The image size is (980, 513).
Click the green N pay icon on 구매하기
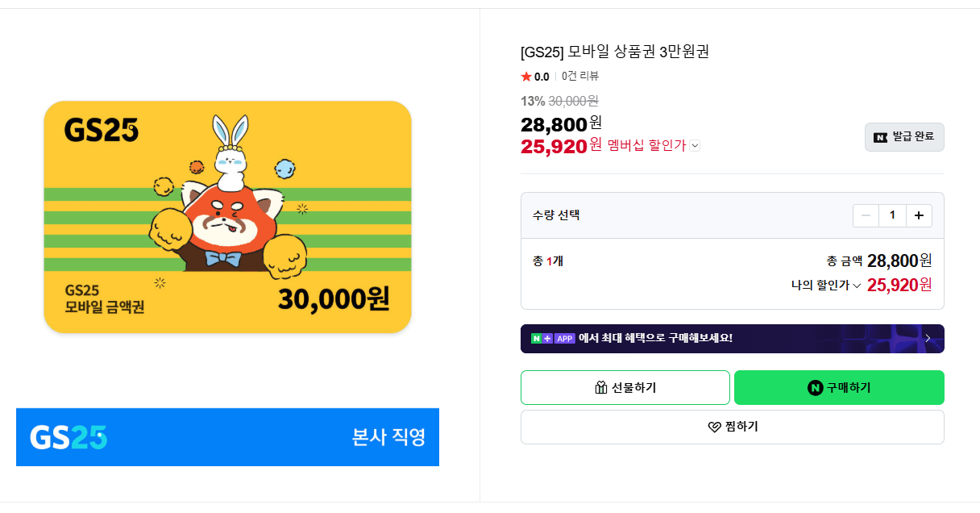pos(816,387)
